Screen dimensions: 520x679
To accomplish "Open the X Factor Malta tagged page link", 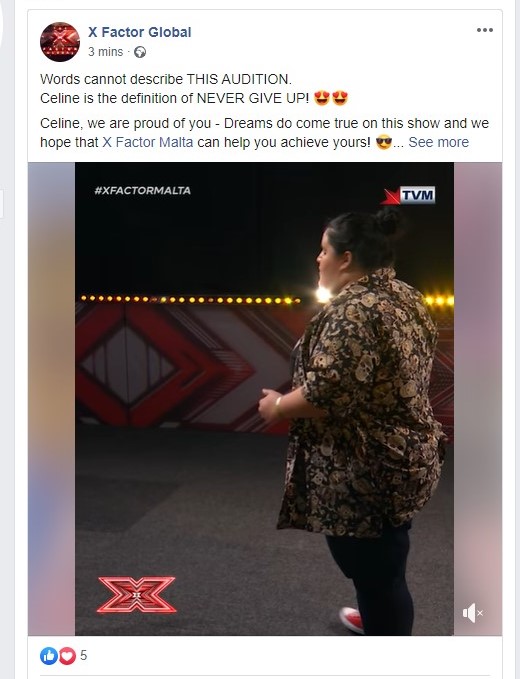I will point(148,142).
